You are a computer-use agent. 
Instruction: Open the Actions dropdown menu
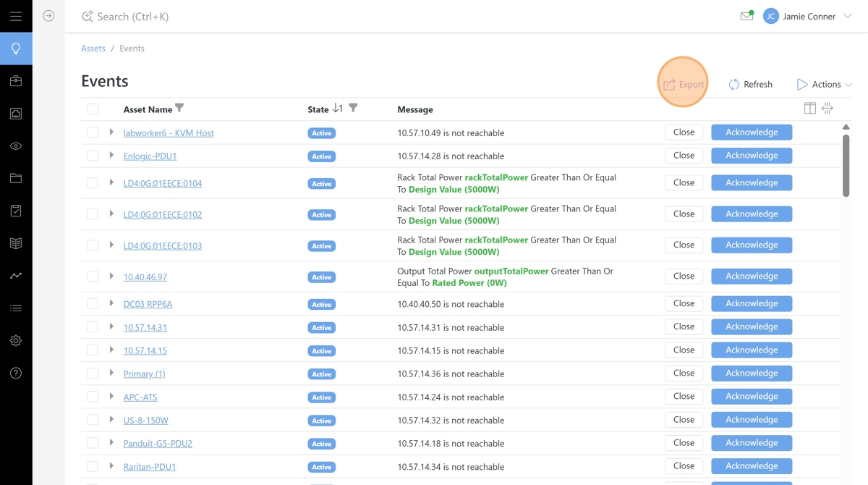(824, 85)
